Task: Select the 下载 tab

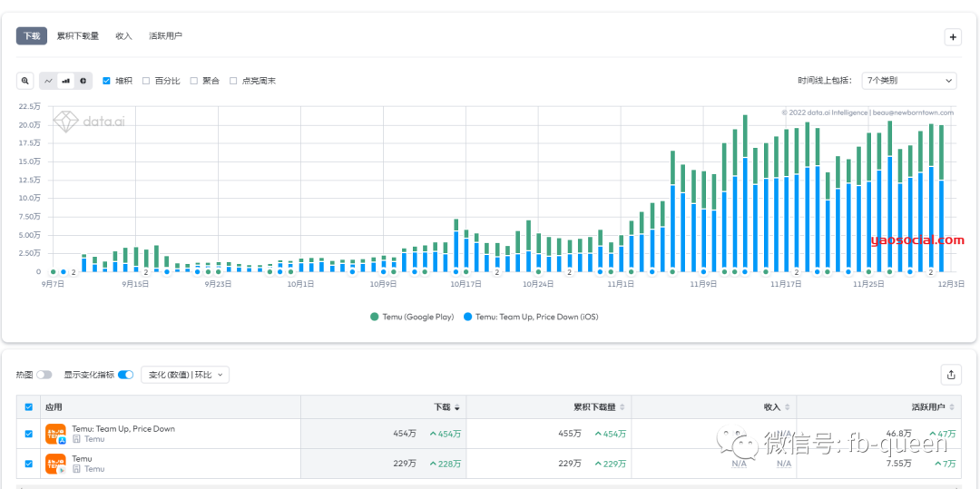Action: (x=32, y=36)
